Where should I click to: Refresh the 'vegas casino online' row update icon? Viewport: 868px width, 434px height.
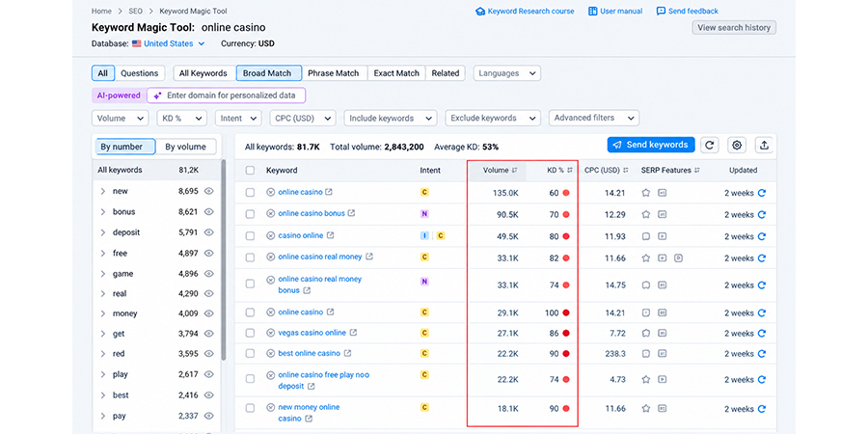762,334
